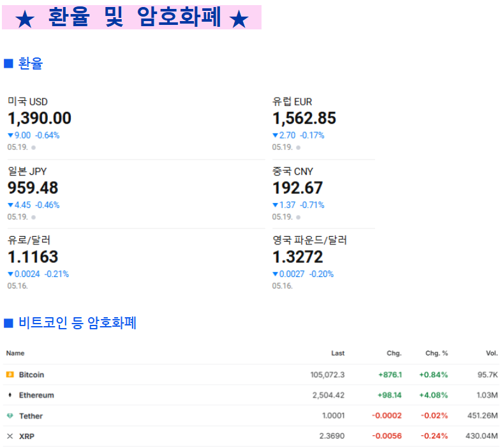Sort table by Chg. % column header

click(x=437, y=353)
